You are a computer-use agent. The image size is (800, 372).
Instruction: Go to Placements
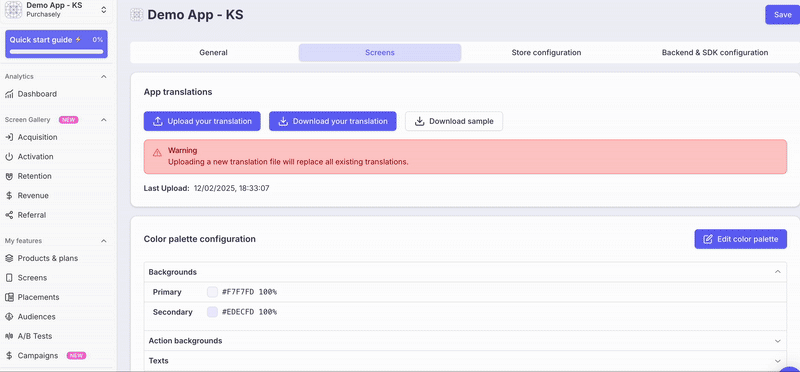38,297
